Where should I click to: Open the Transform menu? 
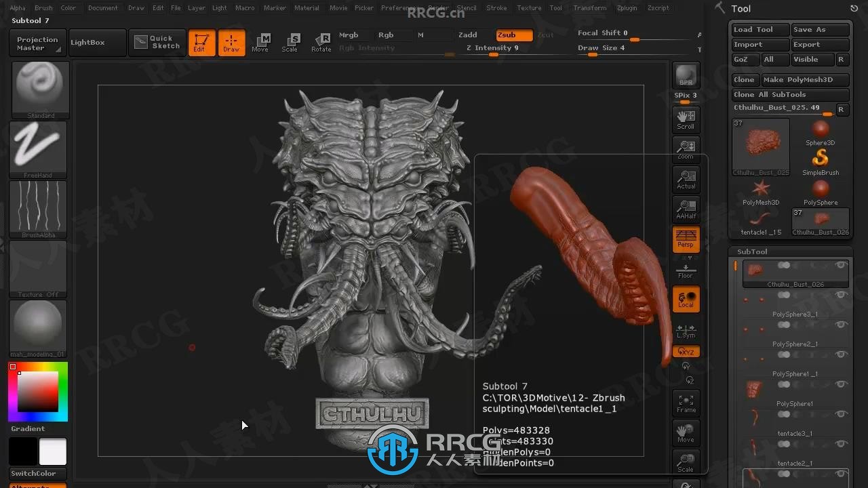pyautogui.click(x=590, y=8)
